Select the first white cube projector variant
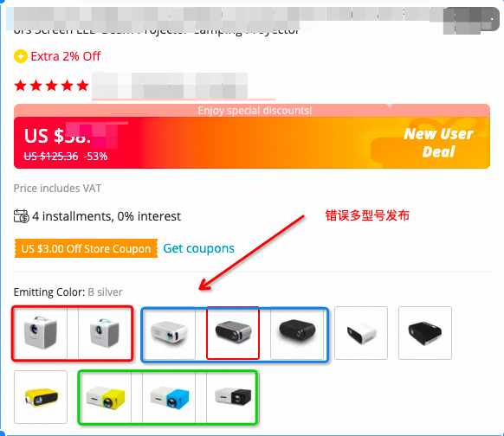Viewport: 504px width, 436px height. [41, 332]
